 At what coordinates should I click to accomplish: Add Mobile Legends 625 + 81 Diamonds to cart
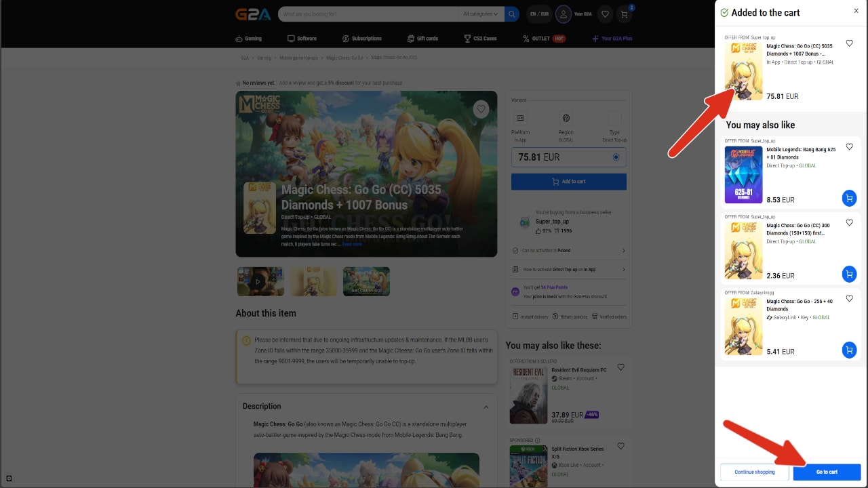[x=848, y=198]
